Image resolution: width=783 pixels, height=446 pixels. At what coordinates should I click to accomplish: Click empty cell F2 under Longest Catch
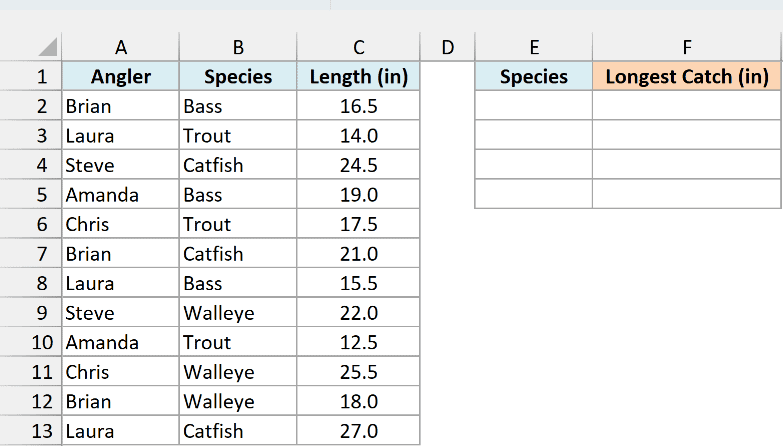click(x=687, y=106)
